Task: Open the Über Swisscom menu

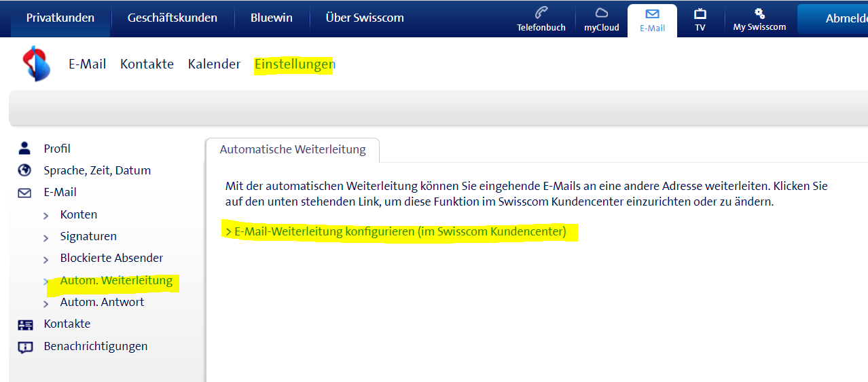Action: 365,18
